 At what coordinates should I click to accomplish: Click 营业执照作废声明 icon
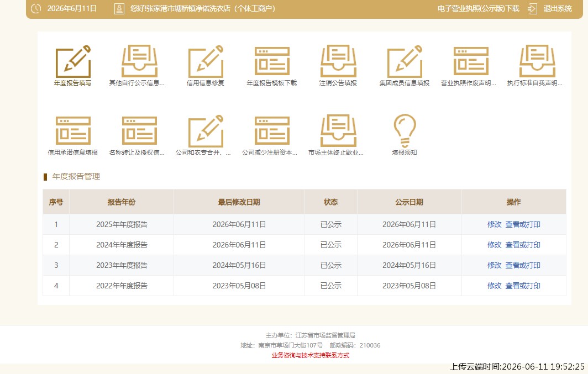pos(471,61)
